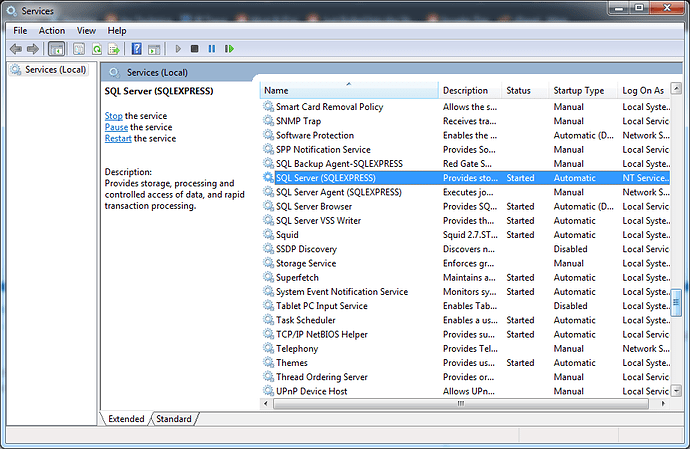The width and height of the screenshot is (690, 449).
Task: Click the Services window title bar icon
Action: click(x=12, y=11)
